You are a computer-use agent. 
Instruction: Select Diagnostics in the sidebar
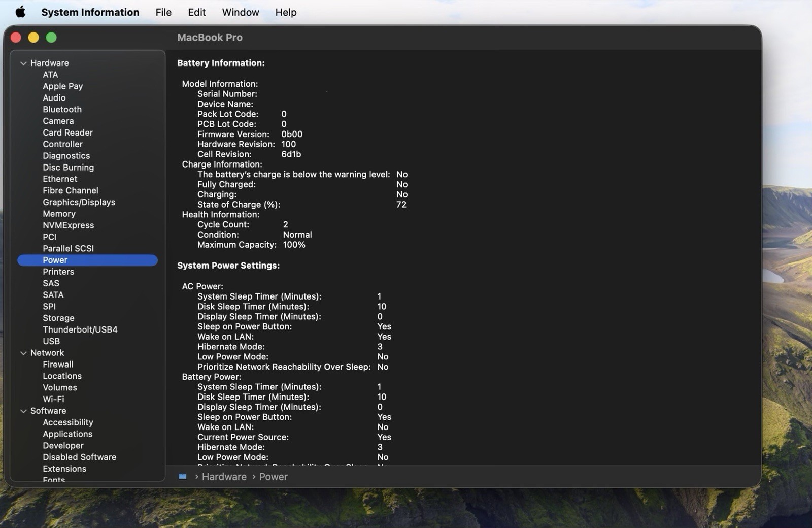(x=66, y=156)
